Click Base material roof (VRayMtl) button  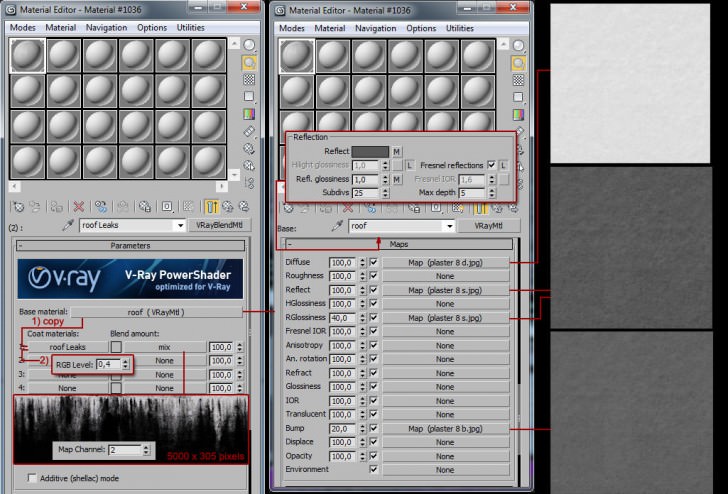156,312
